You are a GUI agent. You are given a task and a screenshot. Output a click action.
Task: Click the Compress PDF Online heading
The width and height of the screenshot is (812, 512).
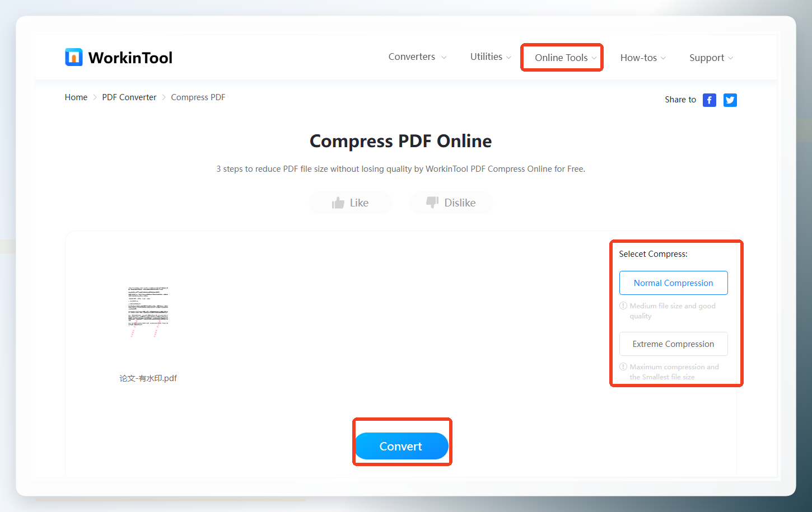(401, 141)
